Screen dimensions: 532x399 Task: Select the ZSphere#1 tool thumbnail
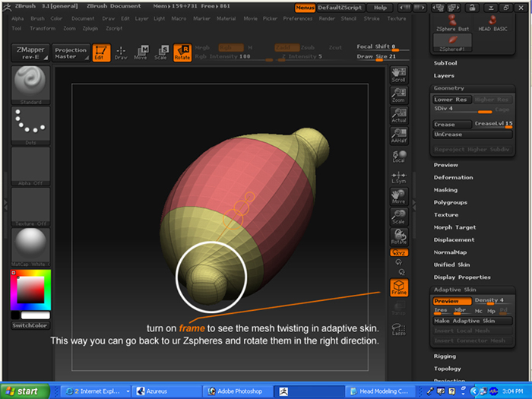[x=453, y=43]
